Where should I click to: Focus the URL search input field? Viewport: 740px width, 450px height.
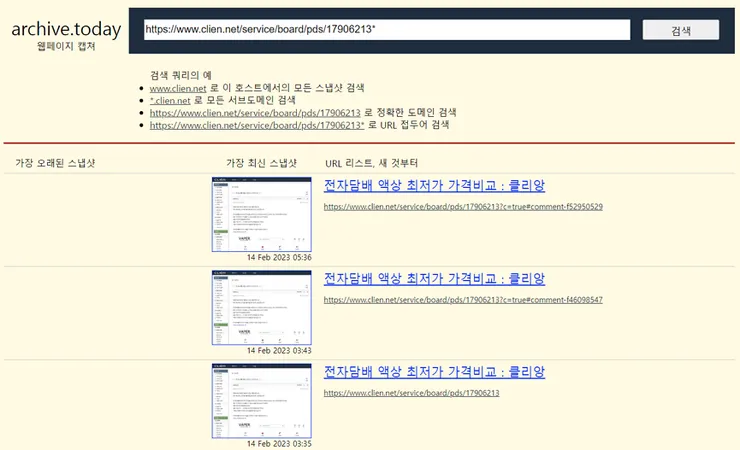click(387, 30)
